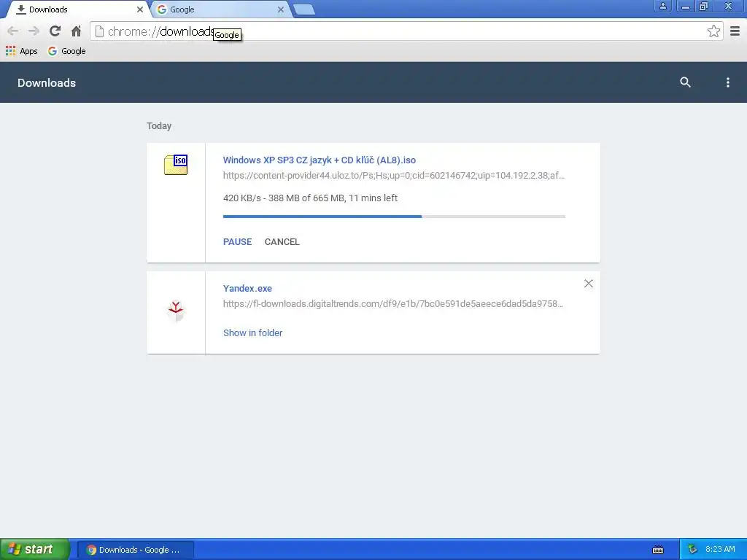Screen dimensions: 747x560
Task: Click the system tray network icon
Action: [x=692, y=550]
